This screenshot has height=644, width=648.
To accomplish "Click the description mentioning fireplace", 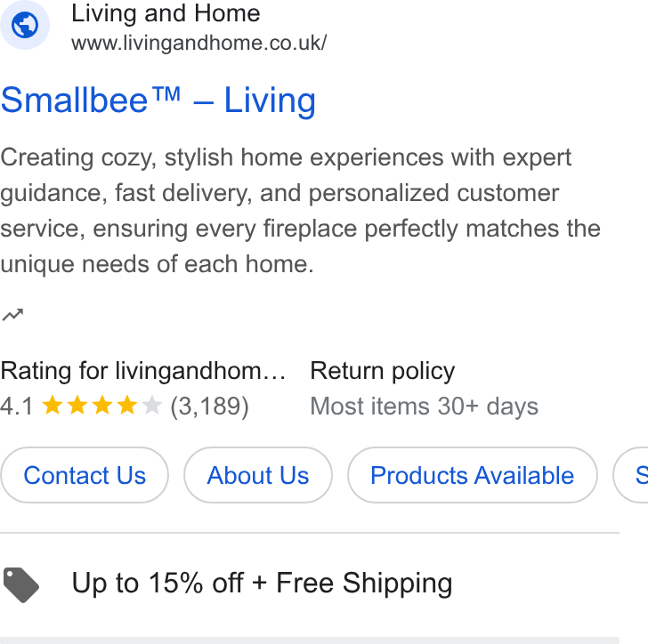I will (x=301, y=211).
